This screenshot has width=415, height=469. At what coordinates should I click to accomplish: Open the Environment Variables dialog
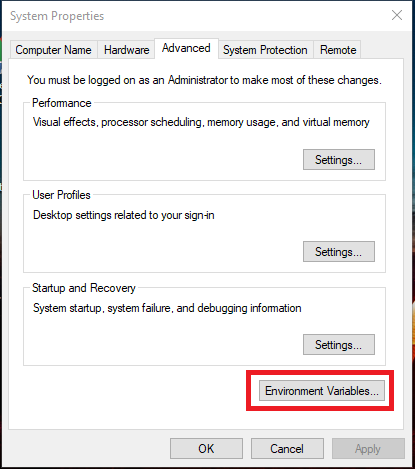[x=322, y=391]
